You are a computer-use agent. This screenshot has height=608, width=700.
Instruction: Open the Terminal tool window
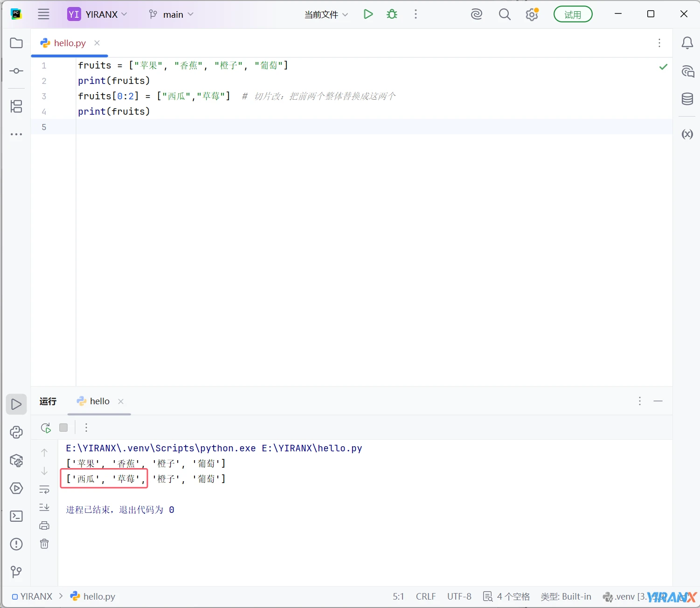[x=16, y=516]
